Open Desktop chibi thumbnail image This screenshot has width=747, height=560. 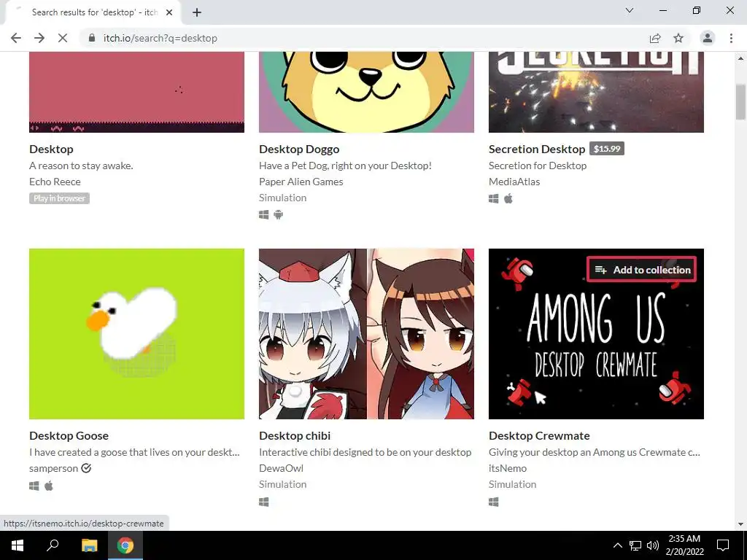pos(366,334)
